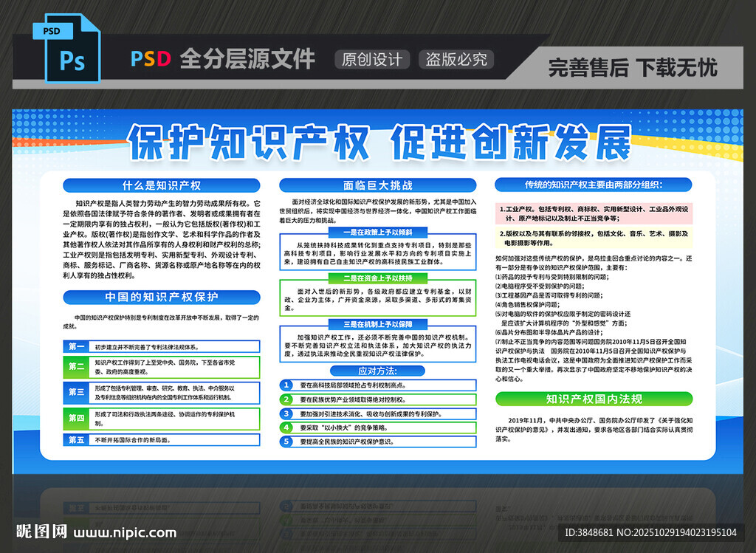Click blue circle icon number 3
The image size is (756, 553).
coord(287,413)
